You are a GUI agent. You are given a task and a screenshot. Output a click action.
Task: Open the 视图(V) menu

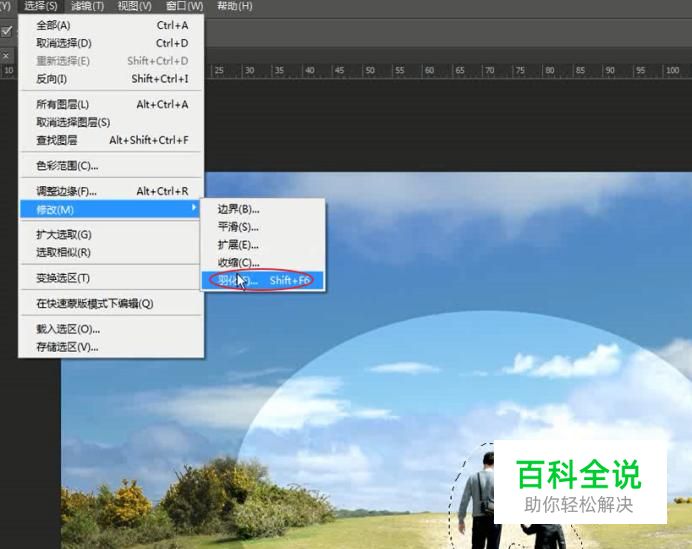pos(135,6)
